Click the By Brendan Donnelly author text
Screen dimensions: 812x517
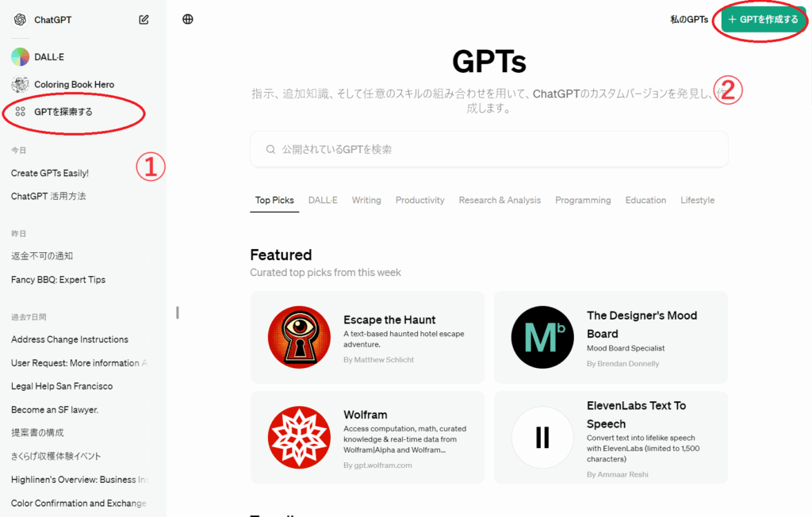(x=622, y=364)
